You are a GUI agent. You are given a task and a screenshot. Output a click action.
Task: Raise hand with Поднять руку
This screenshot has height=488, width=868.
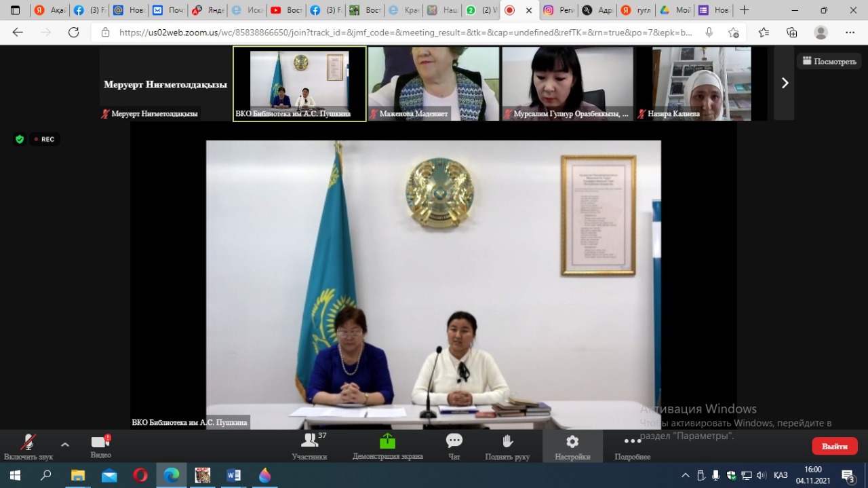click(x=507, y=447)
